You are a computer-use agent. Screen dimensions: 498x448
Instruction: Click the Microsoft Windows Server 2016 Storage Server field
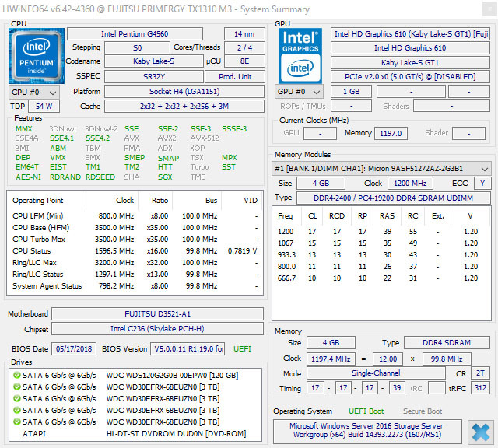point(367,431)
